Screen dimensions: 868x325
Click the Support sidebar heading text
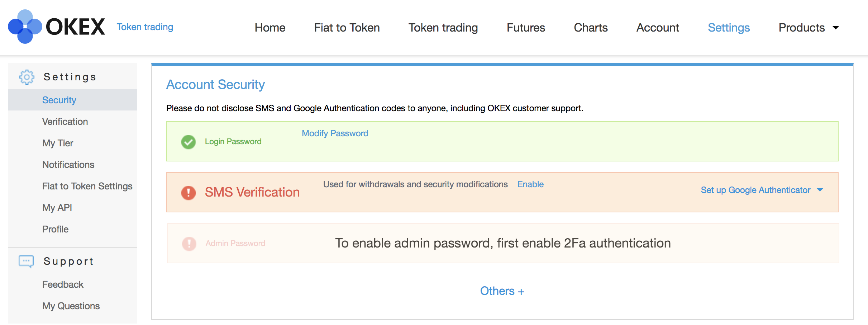point(68,261)
